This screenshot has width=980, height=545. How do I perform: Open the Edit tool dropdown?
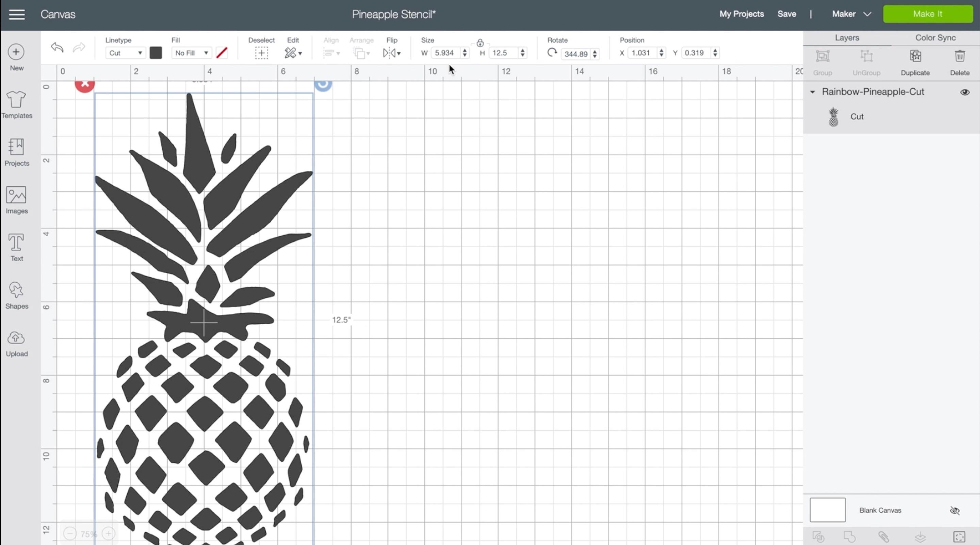pyautogui.click(x=293, y=53)
